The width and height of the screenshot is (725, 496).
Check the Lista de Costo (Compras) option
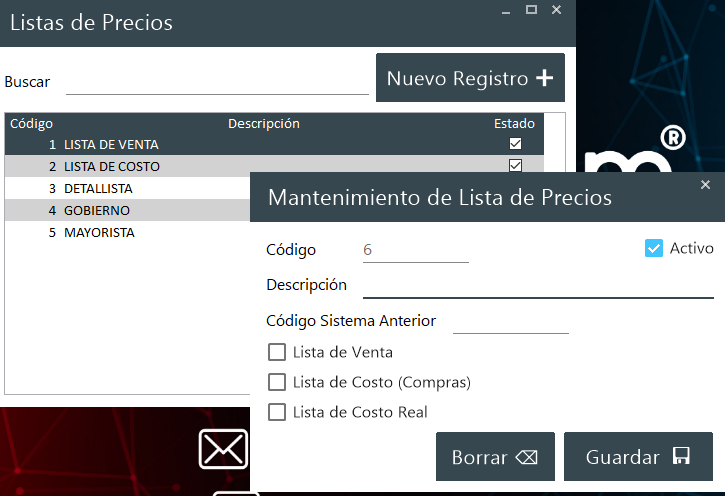tap(277, 382)
